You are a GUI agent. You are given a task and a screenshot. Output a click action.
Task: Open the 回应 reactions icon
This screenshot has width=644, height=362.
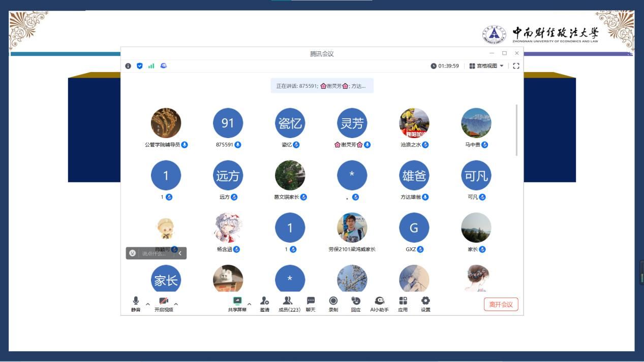pyautogui.click(x=356, y=304)
